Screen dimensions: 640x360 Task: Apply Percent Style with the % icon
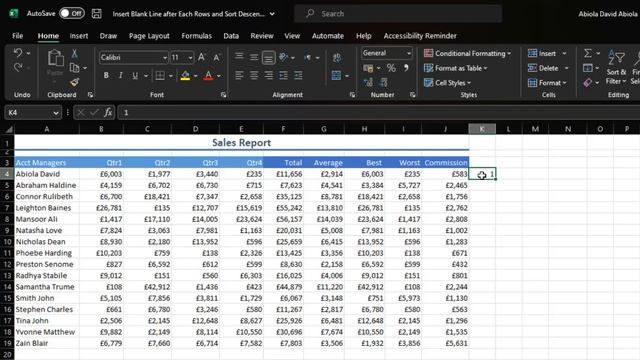tap(391, 68)
